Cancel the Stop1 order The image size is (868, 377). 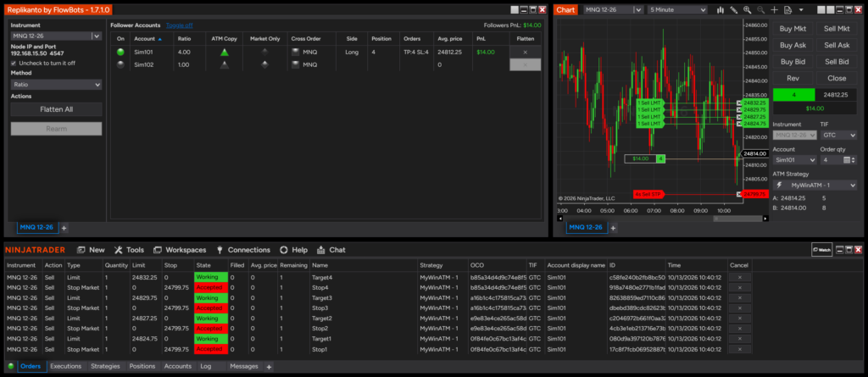(740, 349)
